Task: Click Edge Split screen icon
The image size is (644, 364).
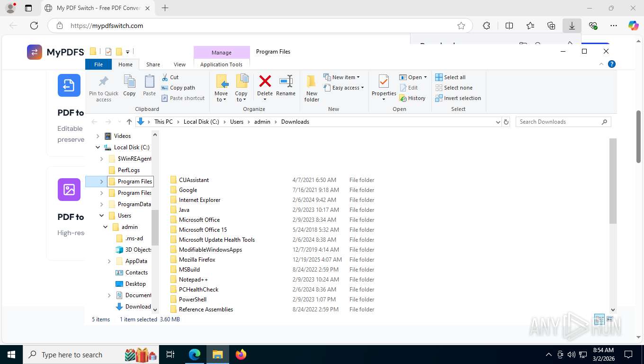Action: pyautogui.click(x=509, y=26)
